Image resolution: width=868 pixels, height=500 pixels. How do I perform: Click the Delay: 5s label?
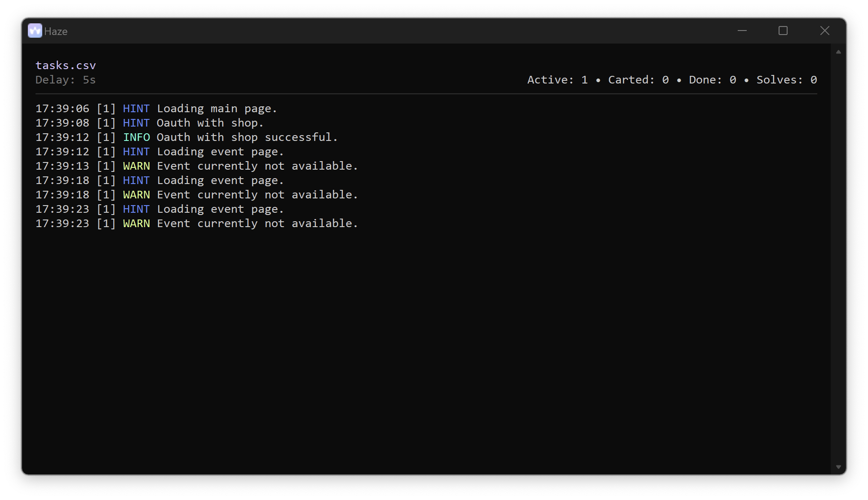tap(66, 80)
